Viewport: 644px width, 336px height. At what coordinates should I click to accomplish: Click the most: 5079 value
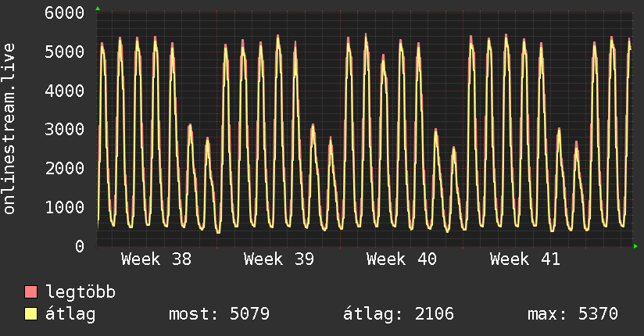point(220,314)
